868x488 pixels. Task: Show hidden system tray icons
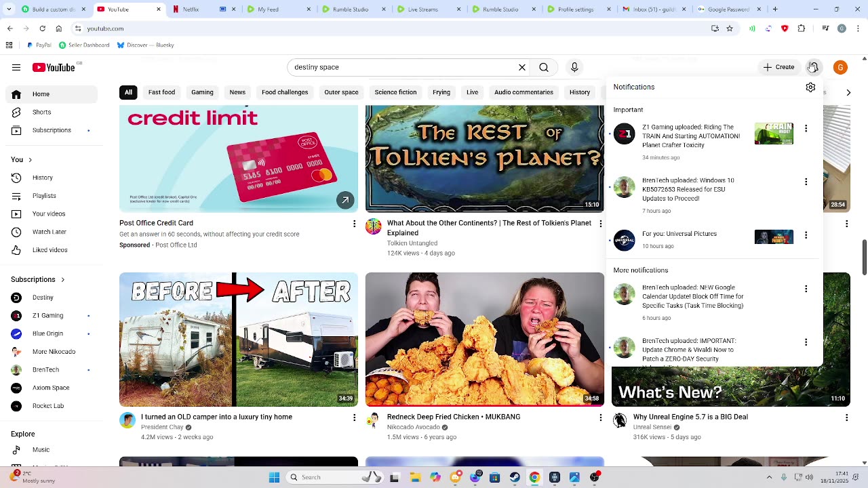coord(769,477)
